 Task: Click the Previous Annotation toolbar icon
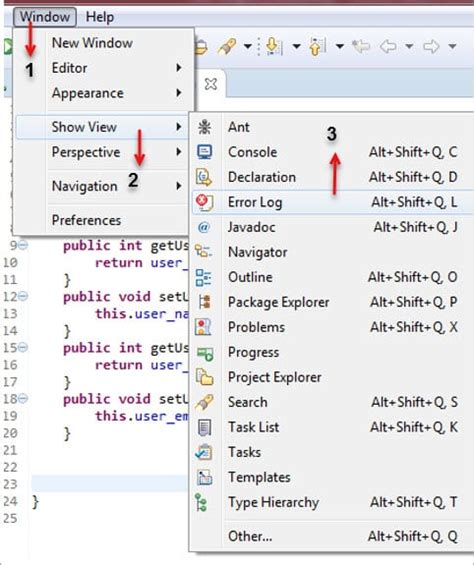point(317,46)
